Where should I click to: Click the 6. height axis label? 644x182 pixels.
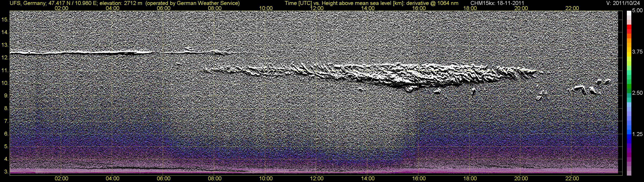(x=6, y=134)
